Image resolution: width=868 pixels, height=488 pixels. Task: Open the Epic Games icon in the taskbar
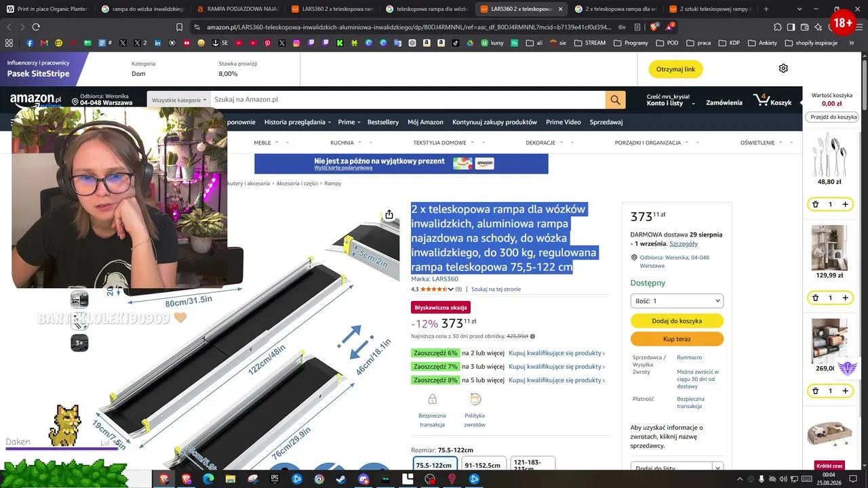click(x=275, y=479)
